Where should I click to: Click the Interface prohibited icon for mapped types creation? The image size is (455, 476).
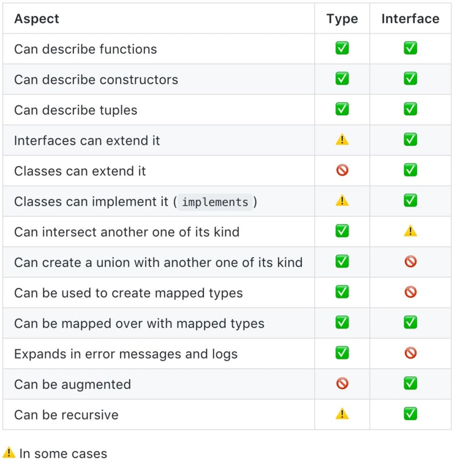[x=411, y=292]
